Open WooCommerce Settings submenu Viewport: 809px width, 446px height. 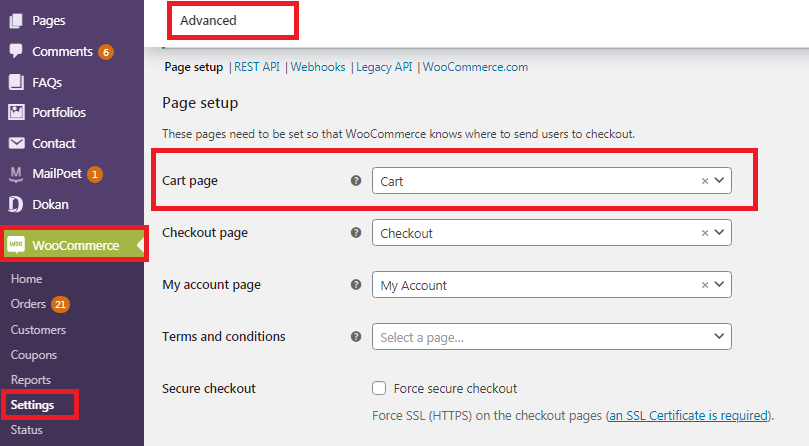pyautogui.click(x=32, y=405)
